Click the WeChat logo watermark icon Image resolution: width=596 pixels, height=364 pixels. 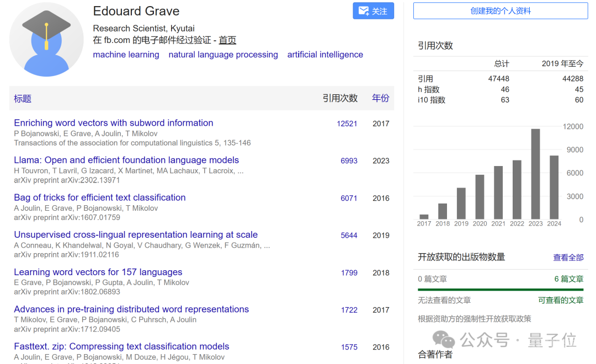[x=443, y=339]
